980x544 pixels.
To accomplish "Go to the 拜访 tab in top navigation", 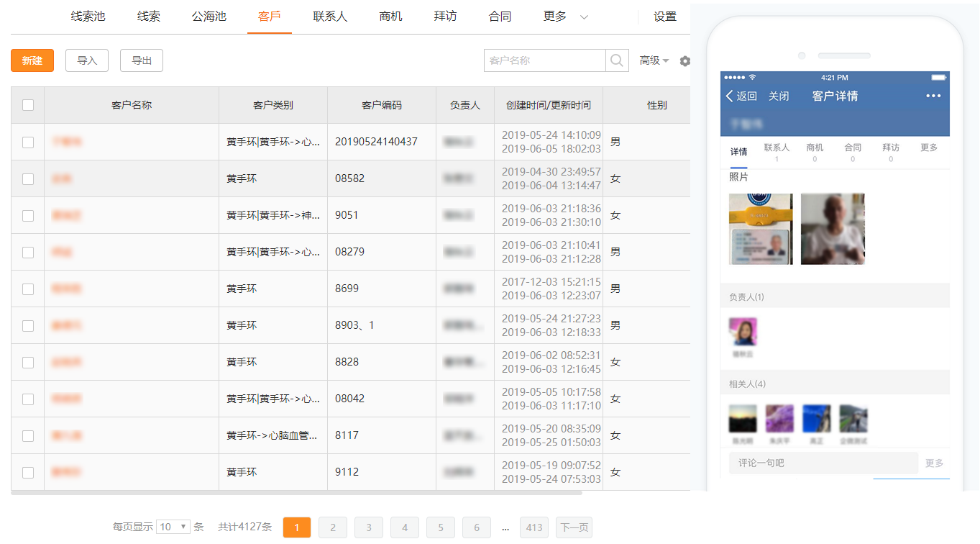I will coord(445,17).
